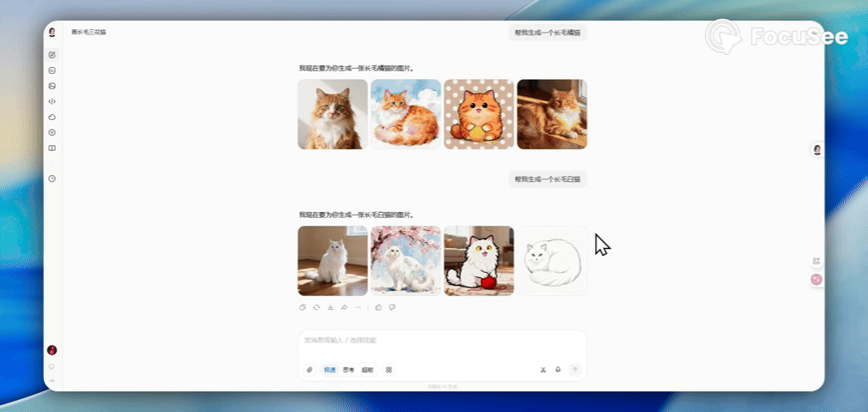Viewport: 868px width, 412px height.
Task: Click the floating avatar on right edge
Action: pyautogui.click(x=817, y=149)
